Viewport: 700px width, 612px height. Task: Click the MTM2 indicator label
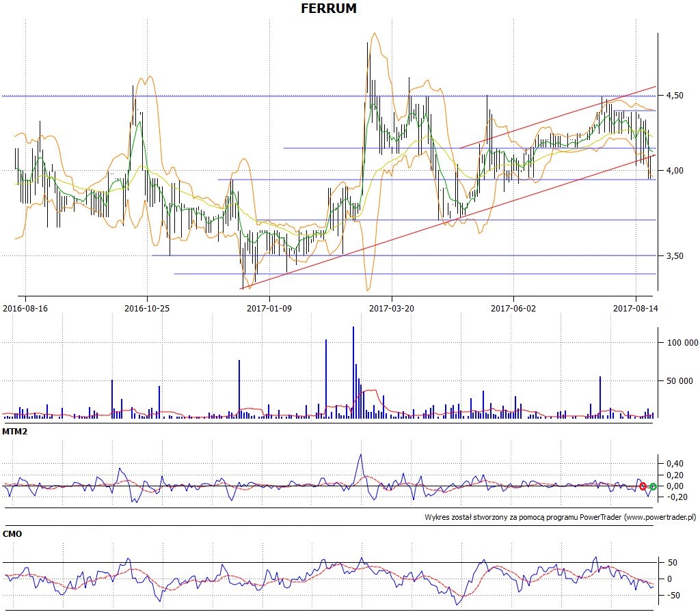tap(14, 432)
